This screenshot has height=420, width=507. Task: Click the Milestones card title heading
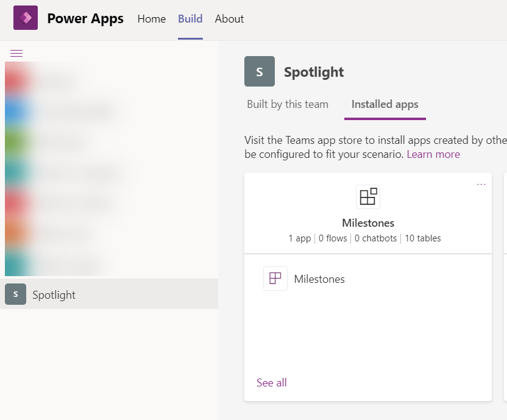[x=368, y=223]
